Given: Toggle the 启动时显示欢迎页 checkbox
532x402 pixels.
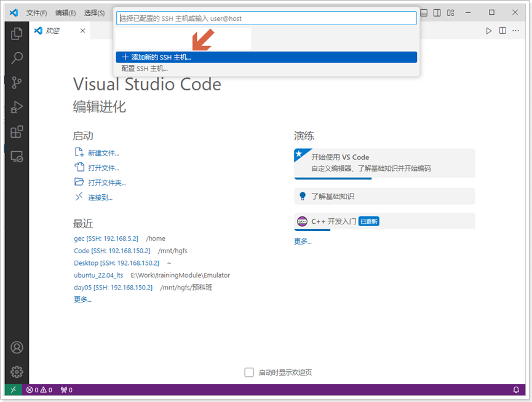Looking at the screenshot, I should pos(249,372).
